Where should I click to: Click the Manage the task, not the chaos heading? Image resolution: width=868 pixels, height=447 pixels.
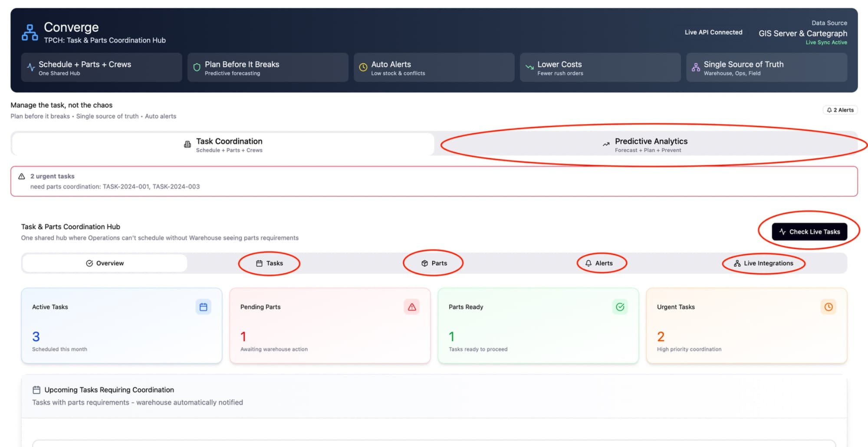pyautogui.click(x=61, y=105)
